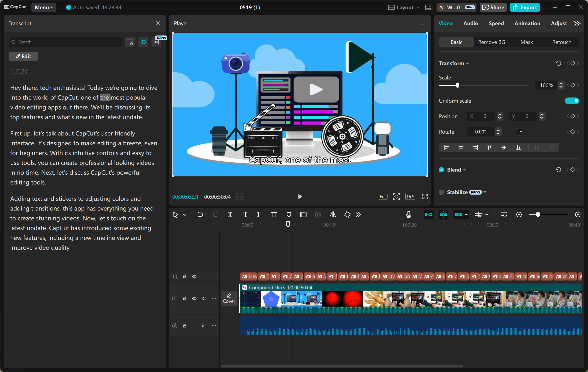588x372 pixels.
Task: Rotate the clip using the rotate icon
Action: (347, 215)
